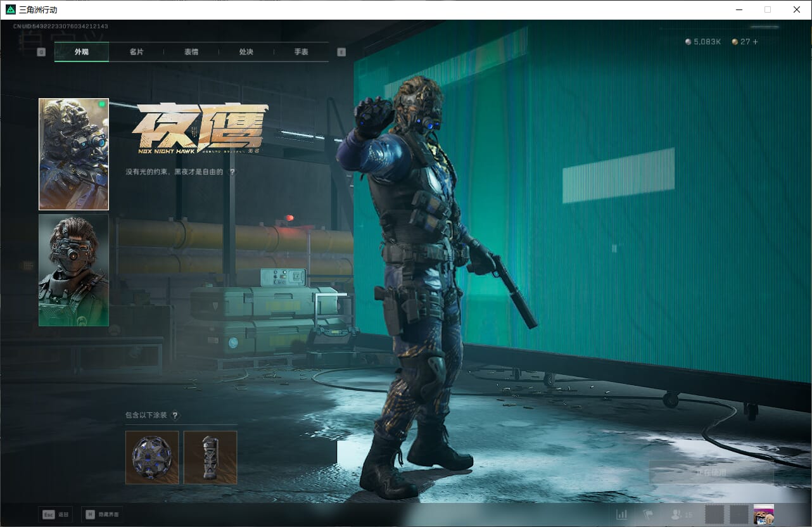Open the 手表 tab

301,52
